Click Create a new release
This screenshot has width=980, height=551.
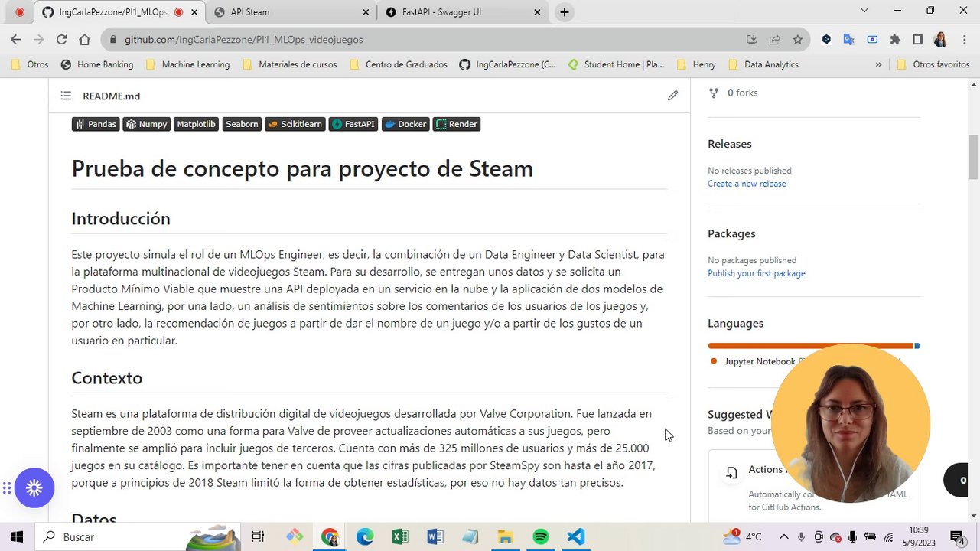click(x=747, y=184)
